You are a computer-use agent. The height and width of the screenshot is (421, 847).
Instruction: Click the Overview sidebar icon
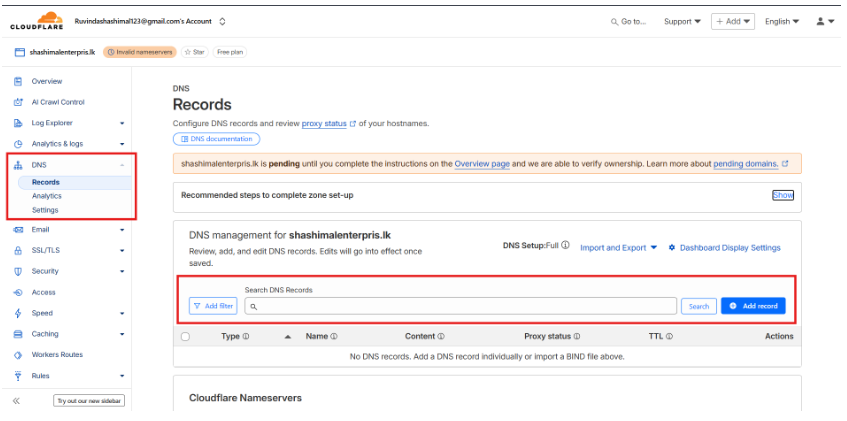[18, 81]
